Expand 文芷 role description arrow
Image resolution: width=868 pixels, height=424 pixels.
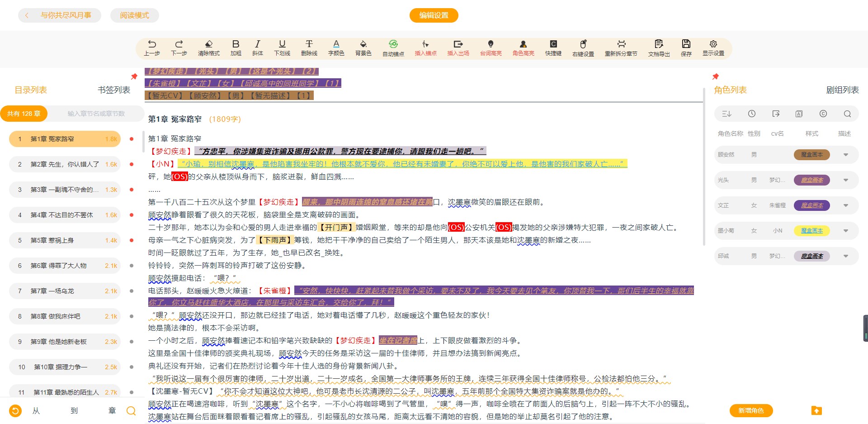click(x=845, y=205)
